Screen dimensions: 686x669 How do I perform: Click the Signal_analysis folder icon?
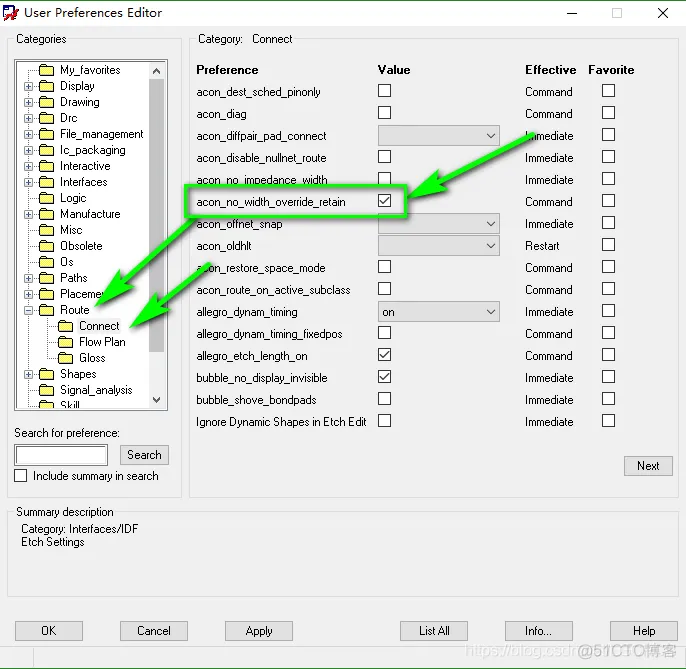(x=46, y=390)
